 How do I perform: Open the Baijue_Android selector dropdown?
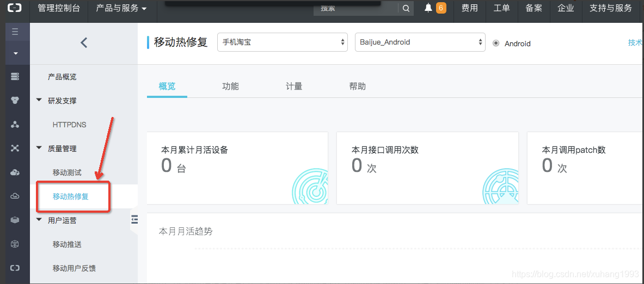tap(420, 42)
